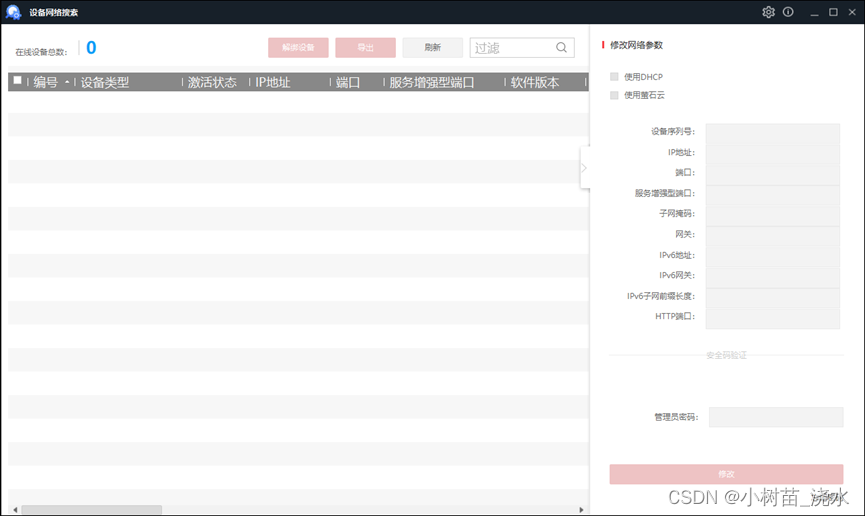
Task: Click the 端口 field in side panel
Action: (x=772, y=174)
